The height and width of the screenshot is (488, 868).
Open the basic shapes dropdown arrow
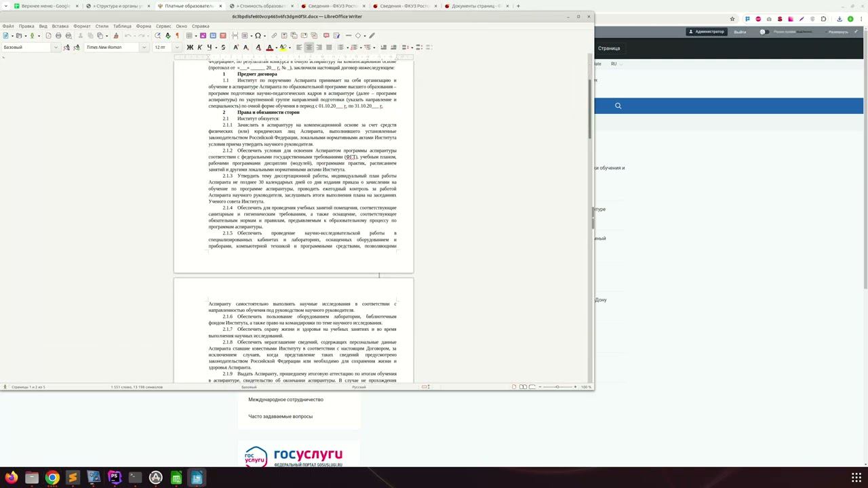pyautogui.click(x=365, y=36)
